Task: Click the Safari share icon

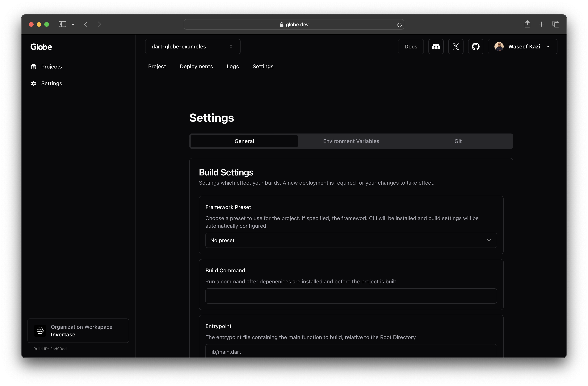Action: coord(527,24)
